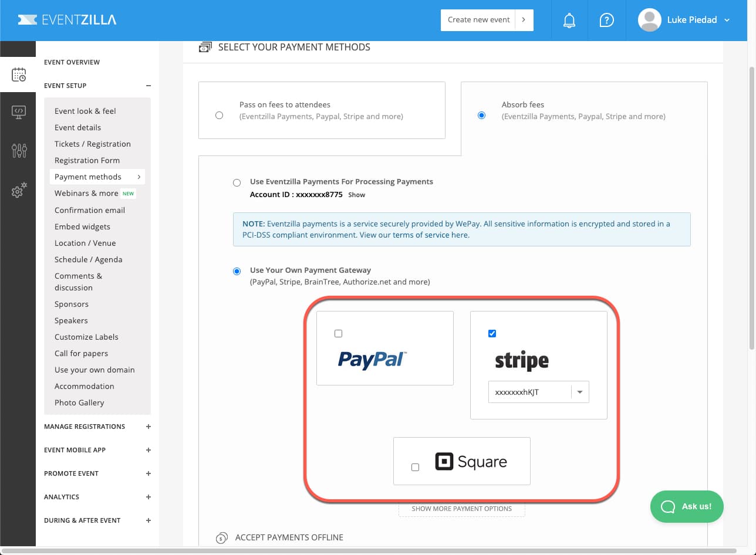Open the notifications bell

[569, 20]
